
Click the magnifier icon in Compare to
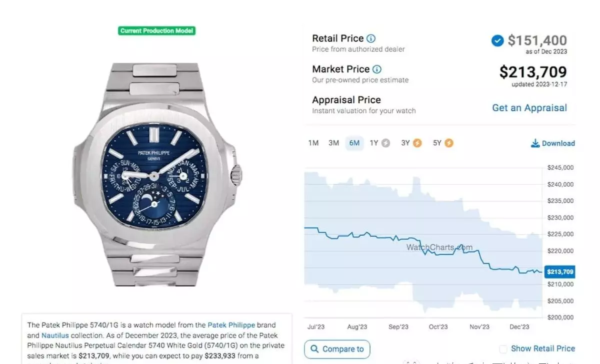point(314,349)
